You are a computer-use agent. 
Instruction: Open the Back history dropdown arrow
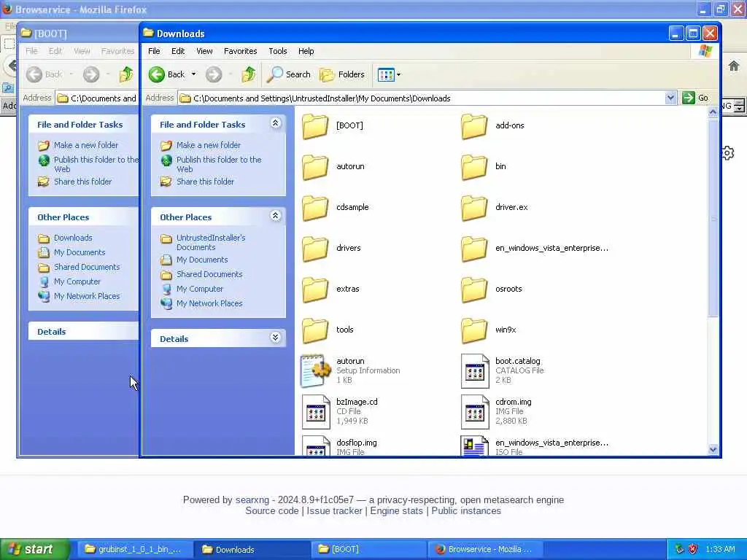tap(193, 74)
